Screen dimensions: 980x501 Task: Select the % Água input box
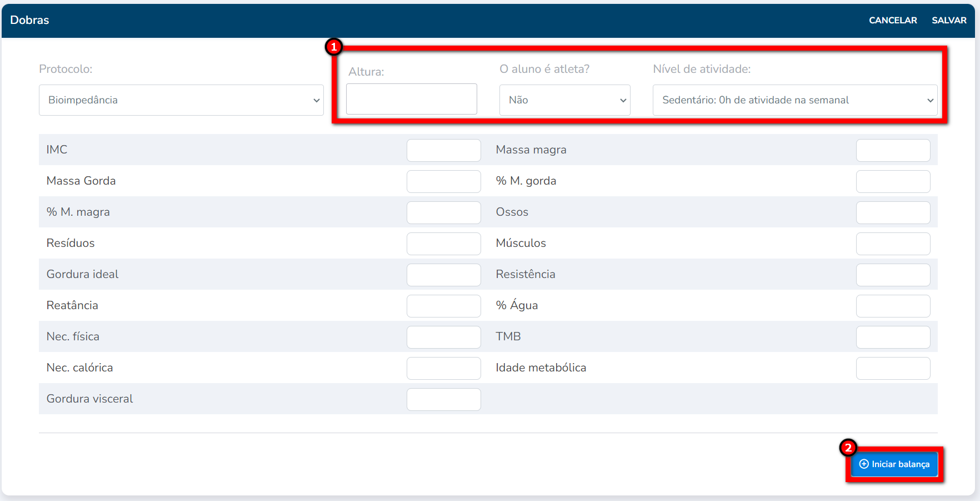893,306
